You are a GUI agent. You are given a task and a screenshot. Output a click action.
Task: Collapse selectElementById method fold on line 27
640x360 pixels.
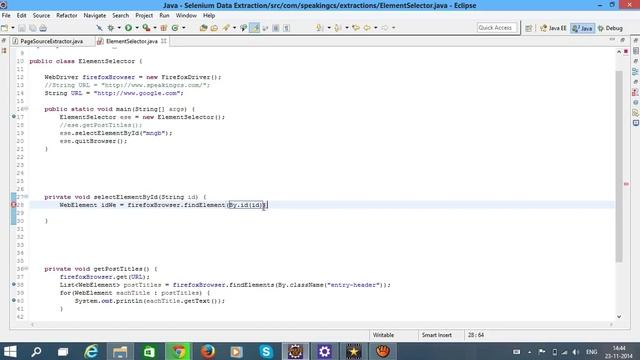(x=27, y=196)
